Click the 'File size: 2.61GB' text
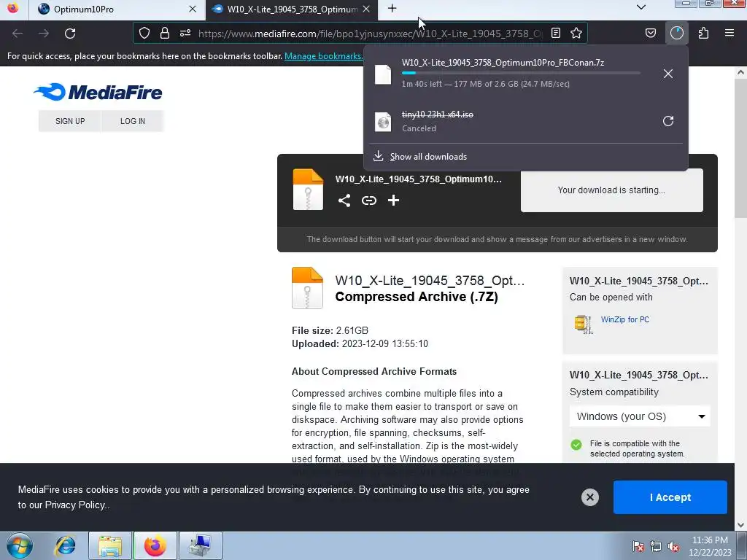The width and height of the screenshot is (747, 560). click(330, 330)
